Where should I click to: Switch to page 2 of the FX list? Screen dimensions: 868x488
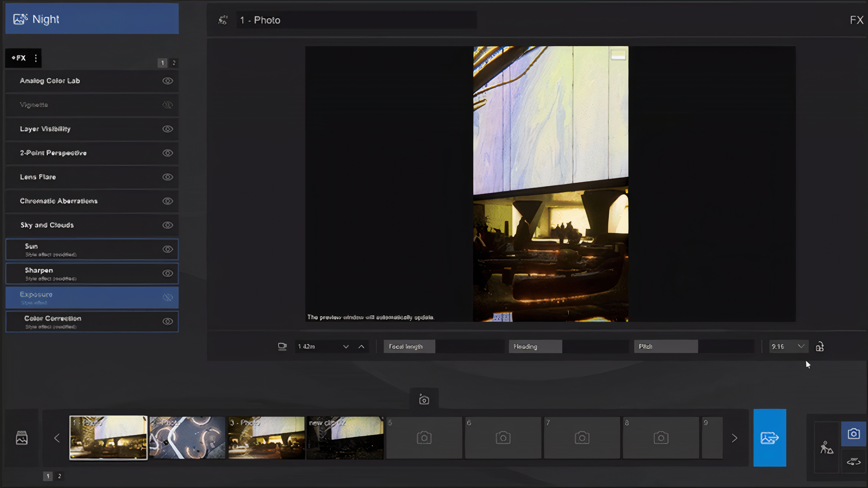click(x=174, y=63)
